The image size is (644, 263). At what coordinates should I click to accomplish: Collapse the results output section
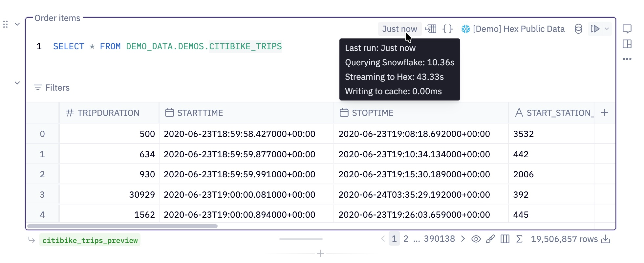[x=17, y=83]
